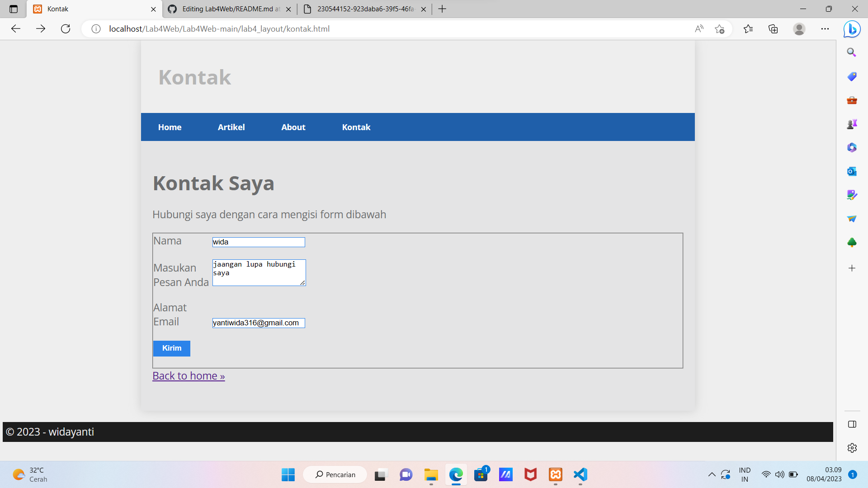Image resolution: width=868 pixels, height=488 pixels.
Task: Open Visual Studio Code from the taskbar
Action: pyautogui.click(x=580, y=474)
